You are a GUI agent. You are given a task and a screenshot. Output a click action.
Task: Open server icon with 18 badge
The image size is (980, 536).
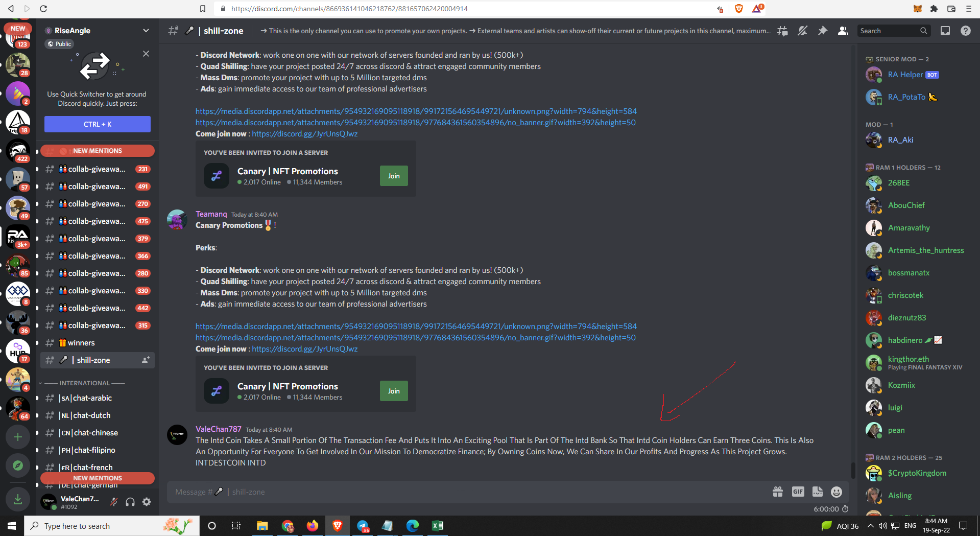pyautogui.click(x=18, y=122)
